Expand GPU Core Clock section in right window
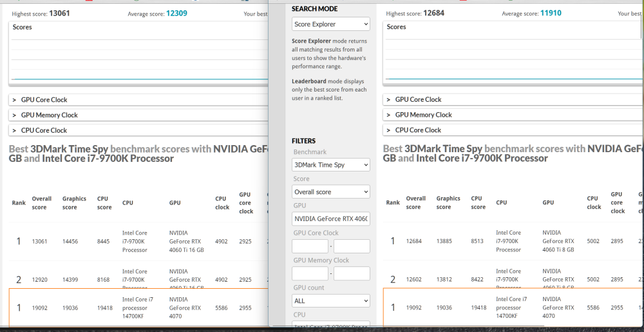The height and width of the screenshot is (332, 644). coord(418,100)
